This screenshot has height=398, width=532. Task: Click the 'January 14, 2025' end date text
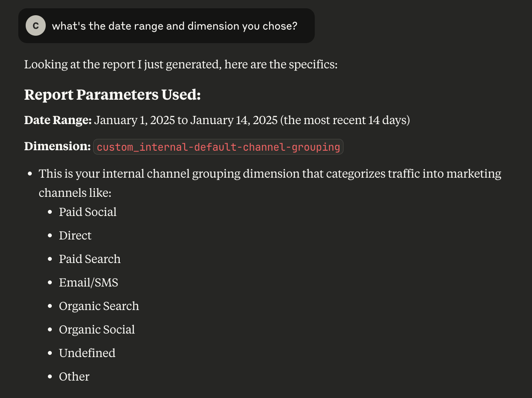234,120
